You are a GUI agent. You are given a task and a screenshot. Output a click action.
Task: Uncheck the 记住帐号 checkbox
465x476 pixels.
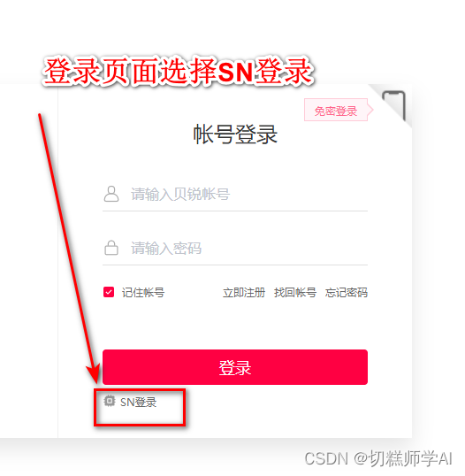(109, 292)
